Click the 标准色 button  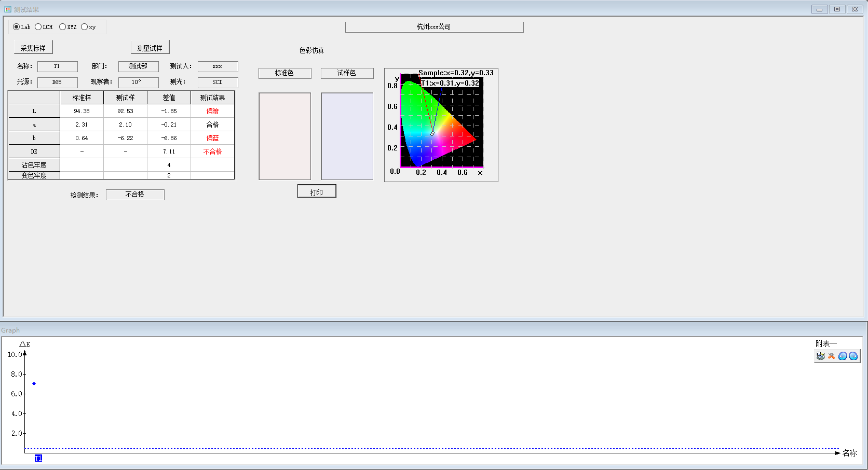pos(284,73)
